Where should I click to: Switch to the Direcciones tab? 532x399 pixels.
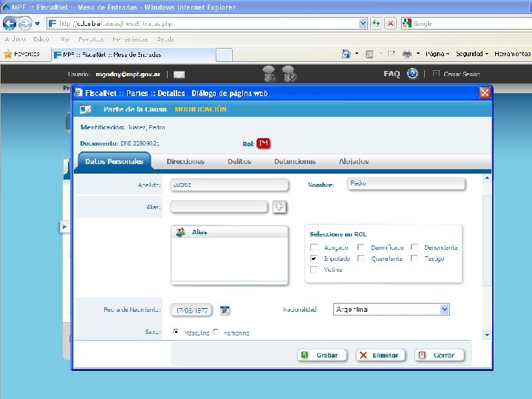[x=185, y=162]
